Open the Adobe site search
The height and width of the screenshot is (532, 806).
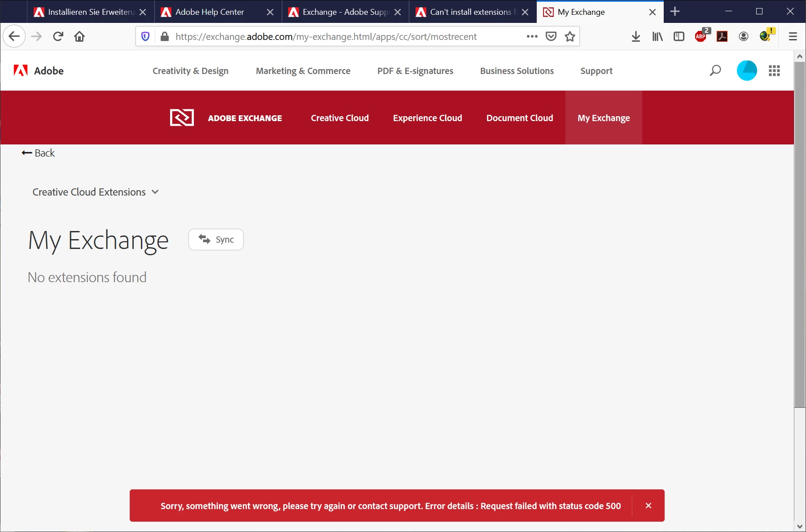(715, 70)
